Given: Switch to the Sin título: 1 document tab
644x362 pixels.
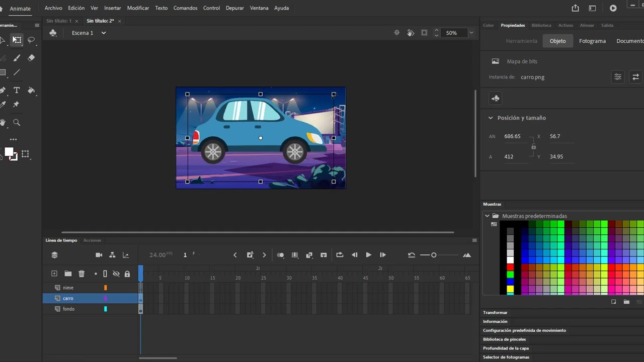Looking at the screenshot, I should (x=58, y=21).
